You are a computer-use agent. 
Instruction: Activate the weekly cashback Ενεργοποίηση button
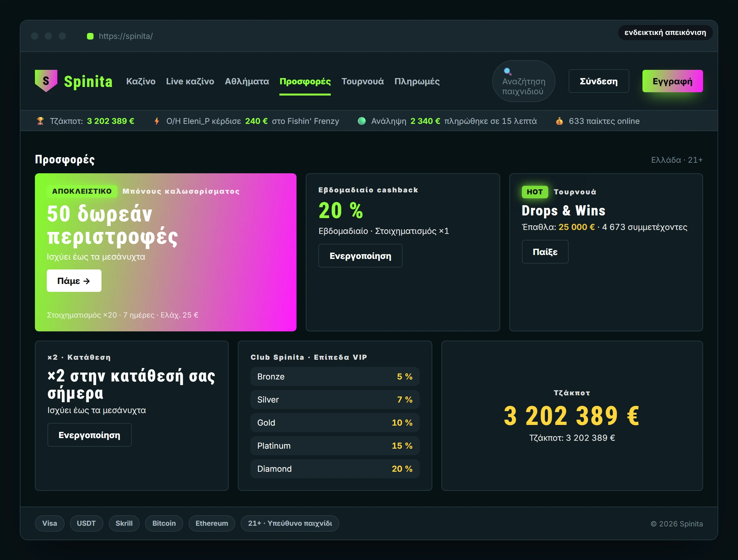point(360,256)
